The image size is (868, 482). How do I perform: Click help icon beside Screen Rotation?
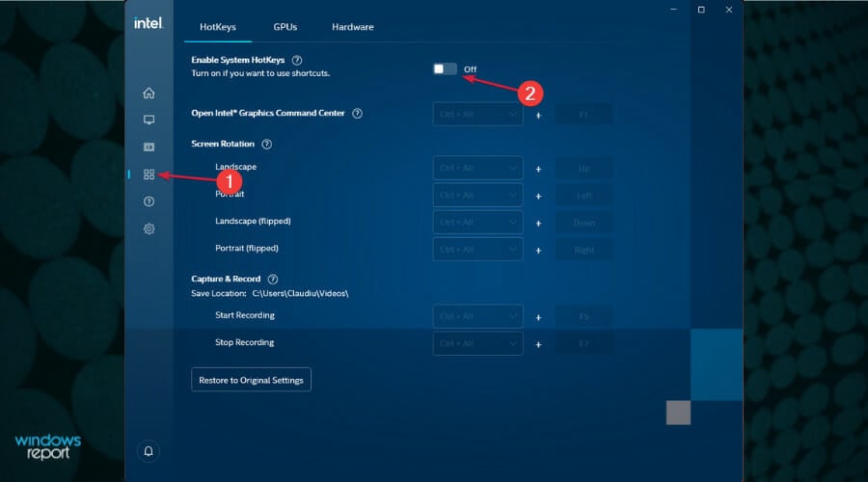coord(266,144)
